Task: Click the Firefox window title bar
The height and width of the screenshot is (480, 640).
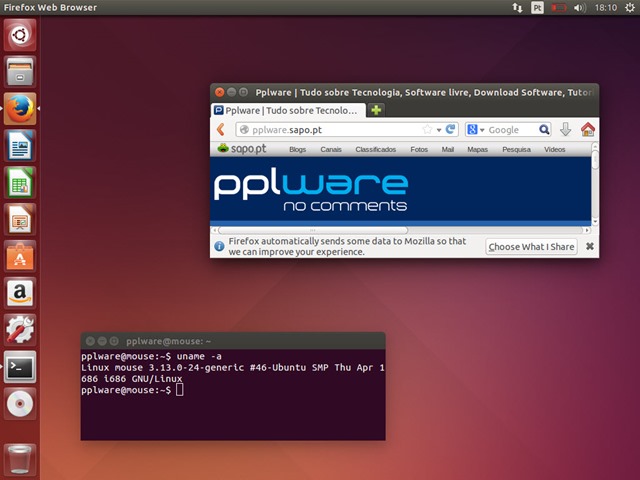Action: coord(404,92)
